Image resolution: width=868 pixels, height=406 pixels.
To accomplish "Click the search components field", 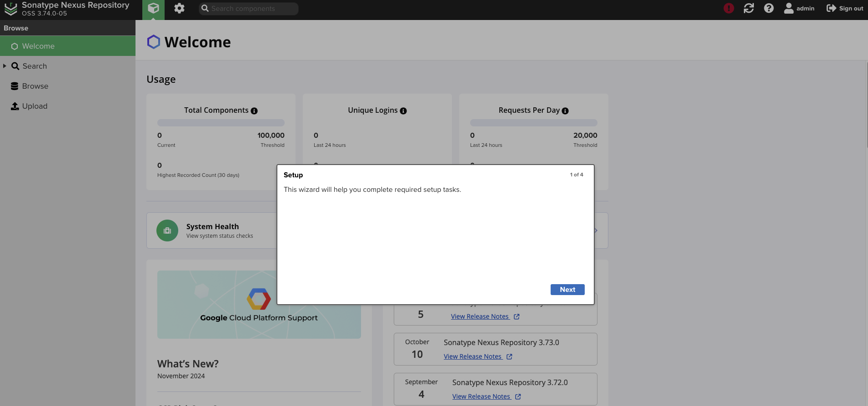I will pyautogui.click(x=249, y=9).
